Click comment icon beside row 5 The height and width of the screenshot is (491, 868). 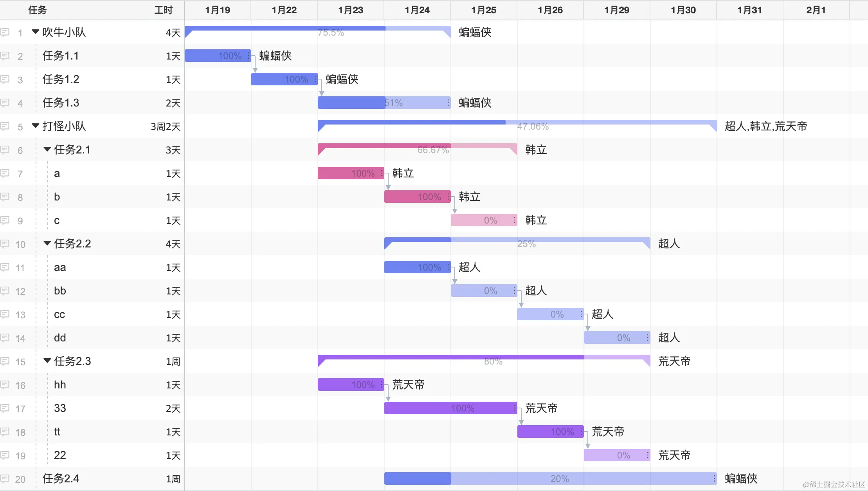pyautogui.click(x=5, y=126)
